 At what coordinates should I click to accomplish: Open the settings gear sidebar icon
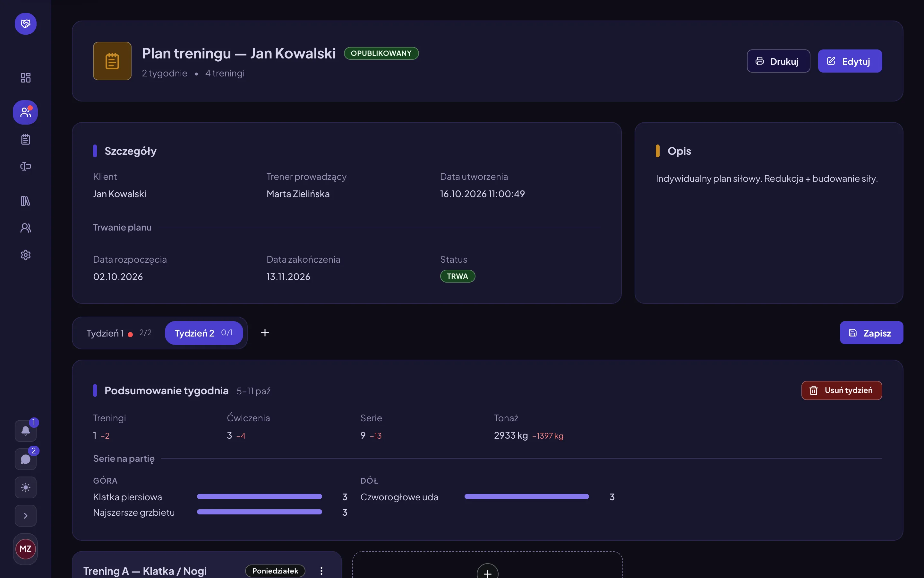coord(26,255)
